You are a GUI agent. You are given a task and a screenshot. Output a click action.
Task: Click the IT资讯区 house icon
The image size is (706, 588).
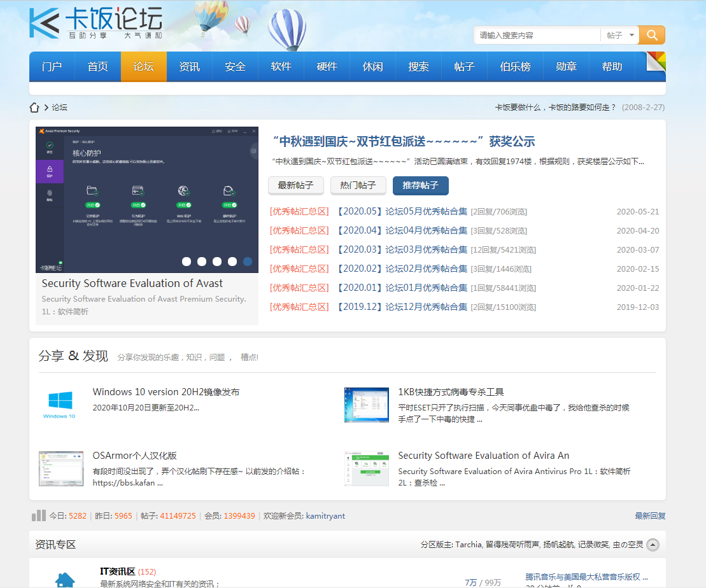64,579
